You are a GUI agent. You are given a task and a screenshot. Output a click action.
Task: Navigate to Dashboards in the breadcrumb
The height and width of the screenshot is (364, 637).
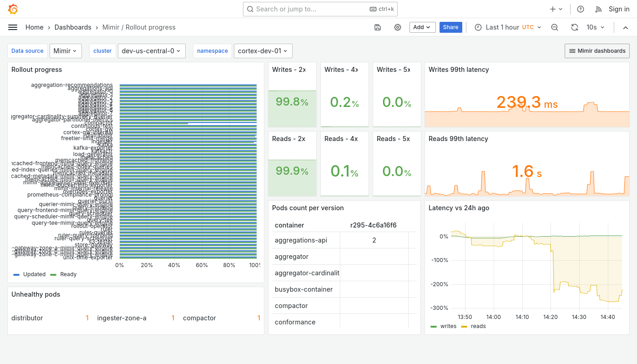point(73,27)
